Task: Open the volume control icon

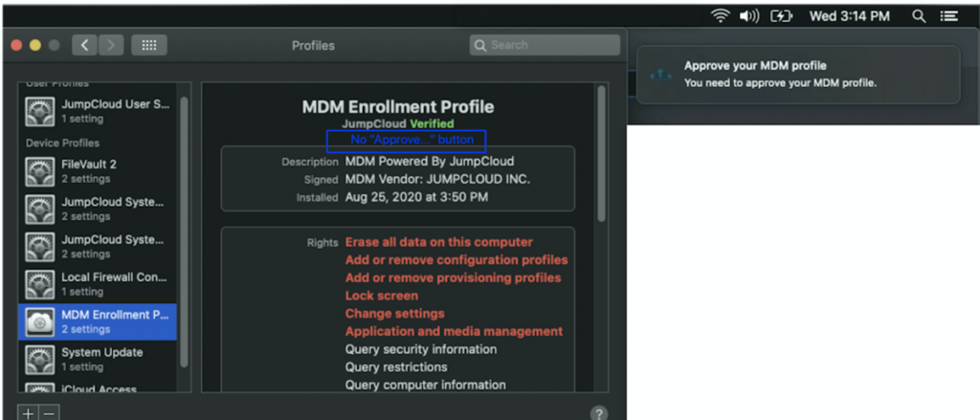Action: click(x=750, y=16)
